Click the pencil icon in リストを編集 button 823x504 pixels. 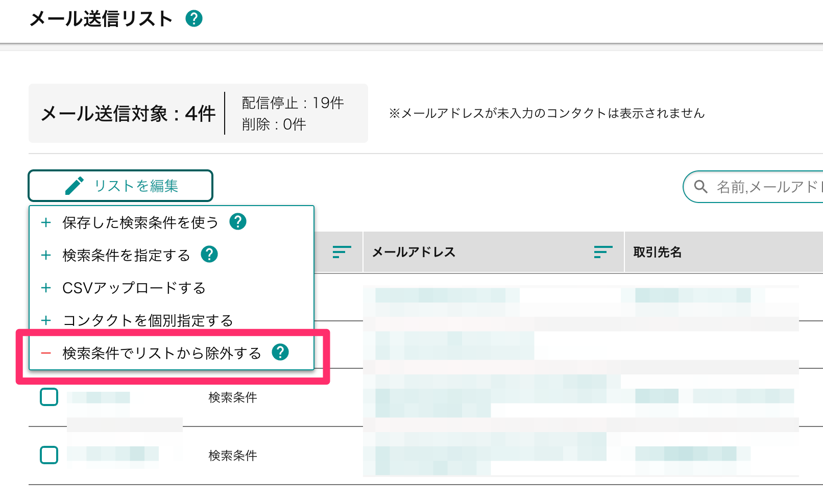point(75,186)
